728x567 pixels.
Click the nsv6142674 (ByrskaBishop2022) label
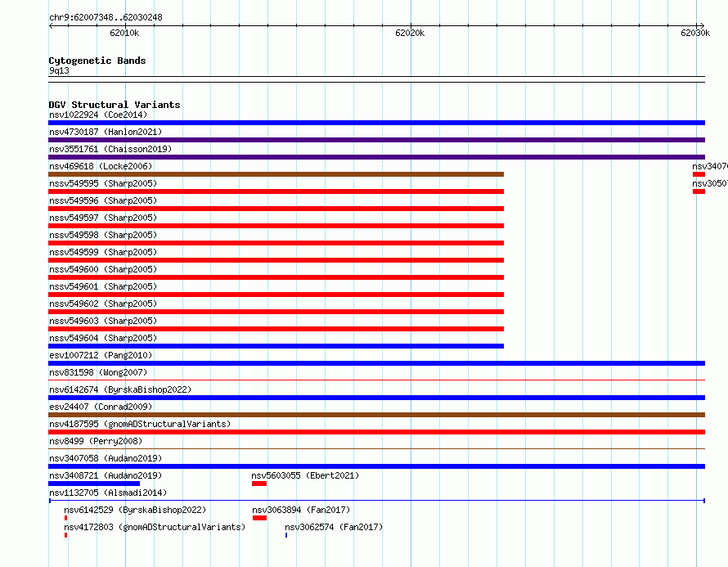[120, 389]
